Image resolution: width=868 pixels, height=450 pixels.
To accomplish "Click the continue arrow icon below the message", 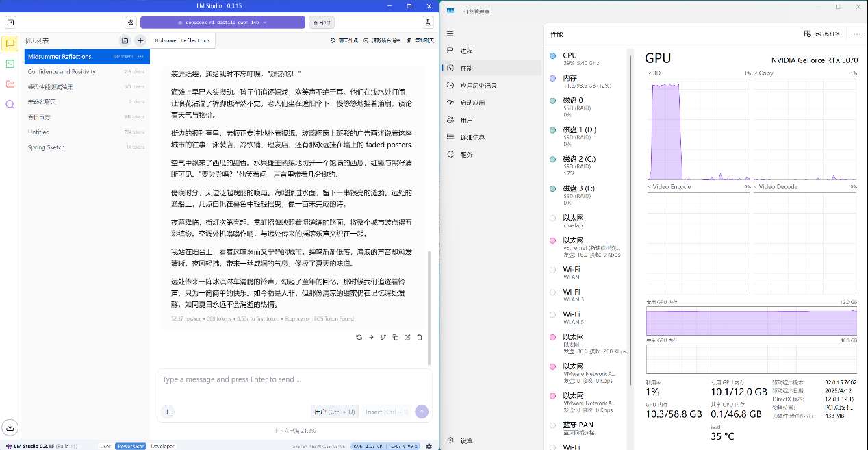I will point(372,337).
